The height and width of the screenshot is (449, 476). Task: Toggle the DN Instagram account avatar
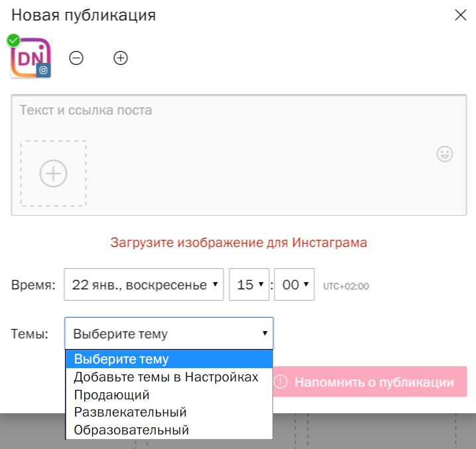30,58
